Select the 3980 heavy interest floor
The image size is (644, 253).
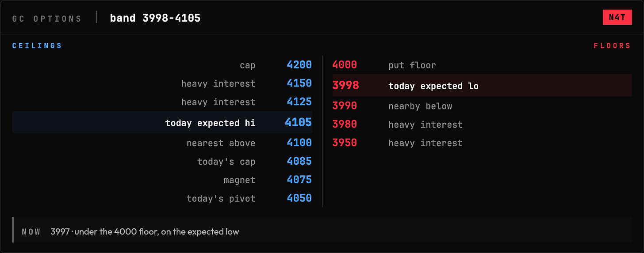482,125
